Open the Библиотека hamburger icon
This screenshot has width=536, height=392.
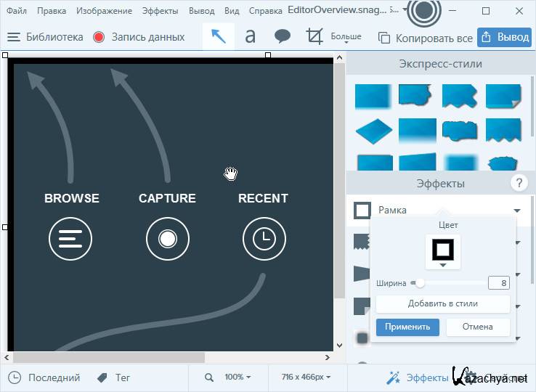coord(13,37)
